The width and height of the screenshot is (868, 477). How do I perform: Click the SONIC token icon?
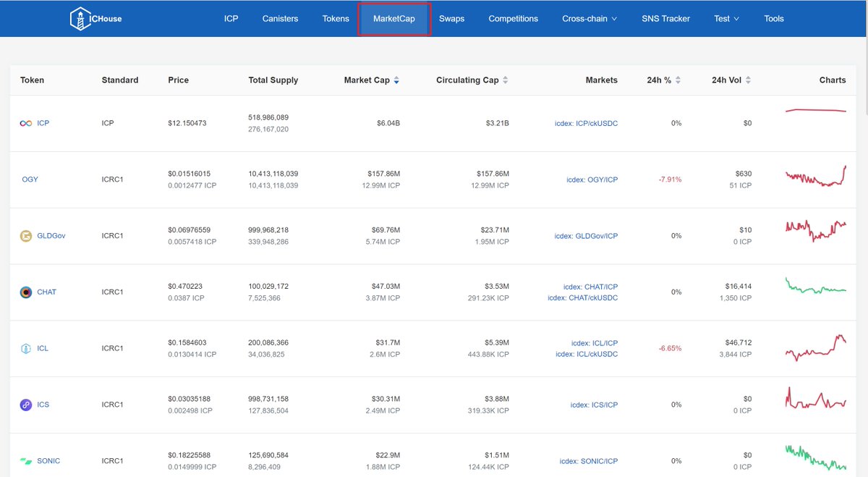[x=25, y=461]
